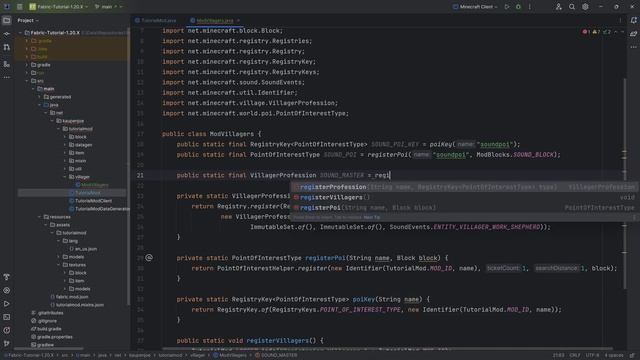
Task: Open the Pull Requests tool window icon
Action: 7,47
